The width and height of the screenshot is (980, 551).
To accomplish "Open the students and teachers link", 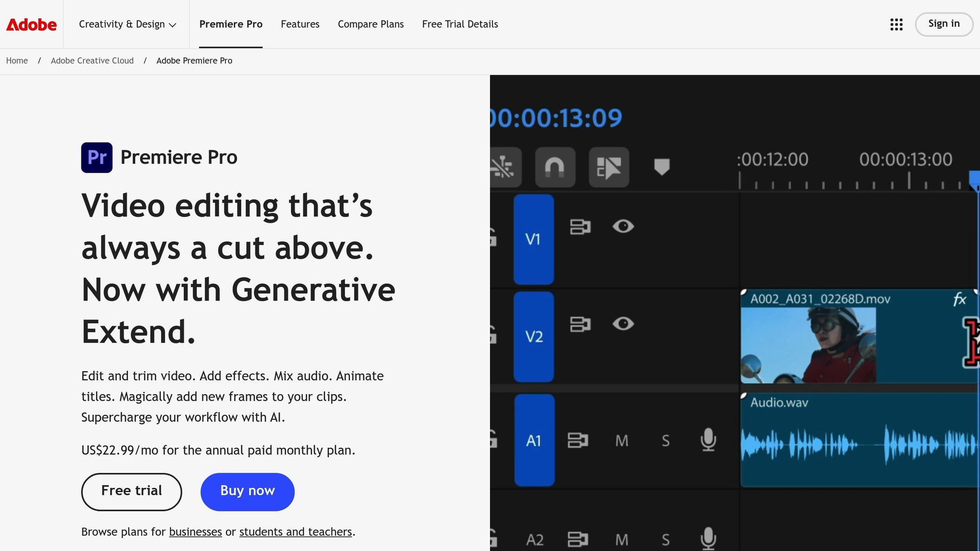I will [295, 531].
